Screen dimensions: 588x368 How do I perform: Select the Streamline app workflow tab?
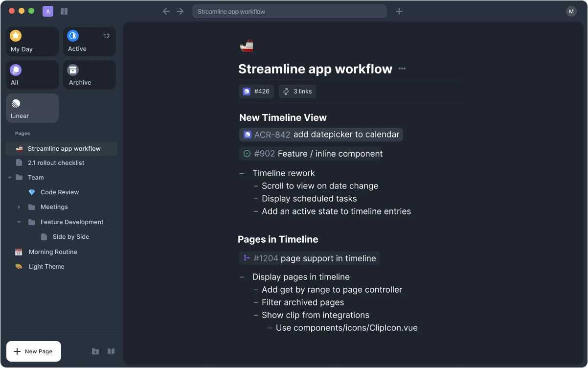(x=289, y=11)
